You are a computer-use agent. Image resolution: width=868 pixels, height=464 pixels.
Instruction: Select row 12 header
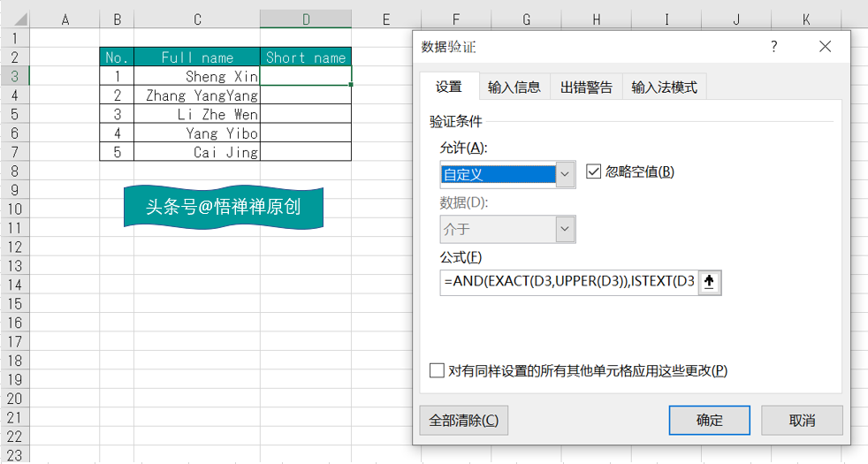click(x=15, y=247)
